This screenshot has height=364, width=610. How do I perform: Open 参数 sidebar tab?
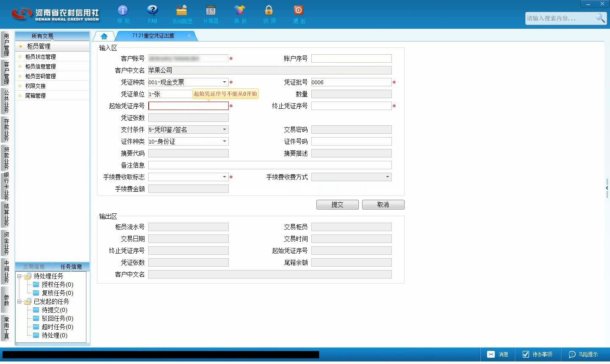(x=6, y=300)
